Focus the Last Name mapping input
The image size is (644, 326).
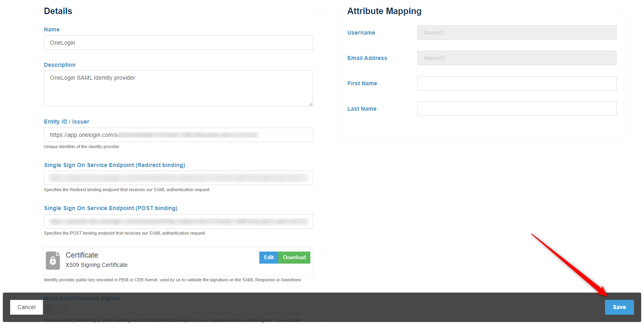(x=517, y=109)
